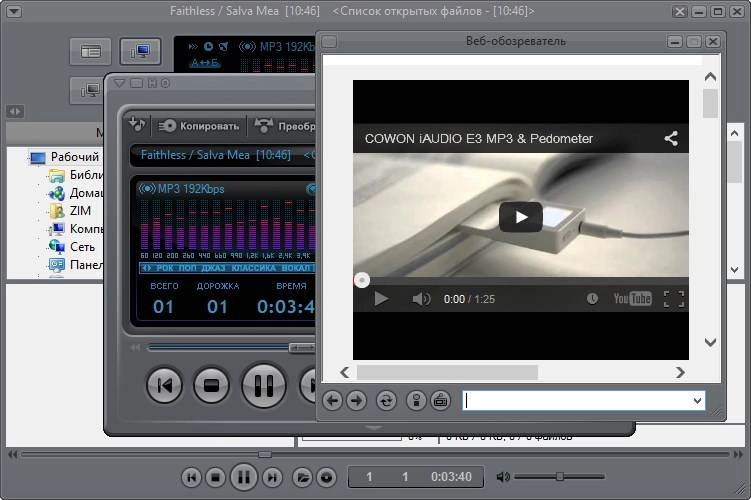Click radio icon in browser toolbar
Screen dimensions: 751x500
pos(440,400)
